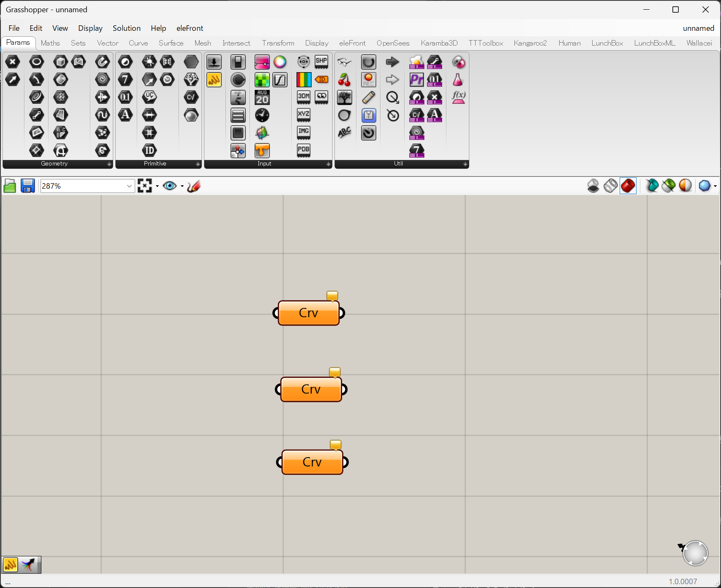Select the Gradient control icon
The width and height of the screenshot is (721, 588).
pos(303,80)
